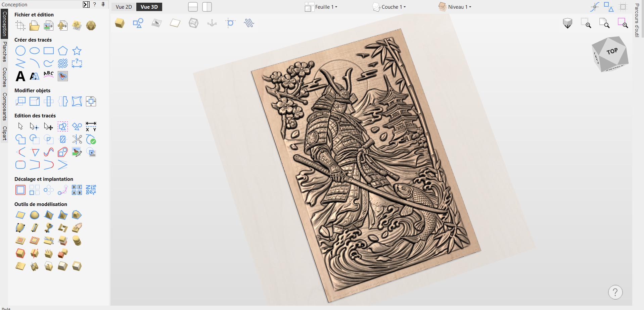Toggle snap options icon at top right
Viewport: 644px width, 310px height.
595,7
